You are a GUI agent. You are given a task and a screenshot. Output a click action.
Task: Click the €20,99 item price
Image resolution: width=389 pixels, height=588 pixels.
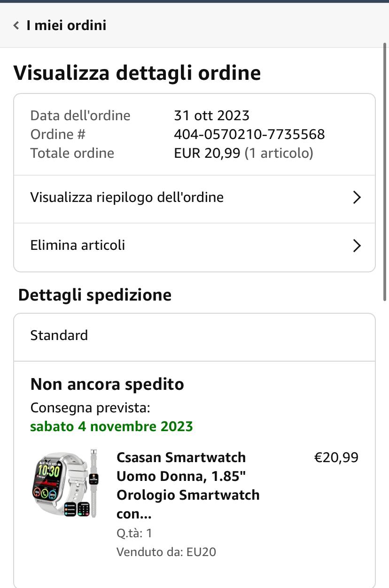point(336,457)
